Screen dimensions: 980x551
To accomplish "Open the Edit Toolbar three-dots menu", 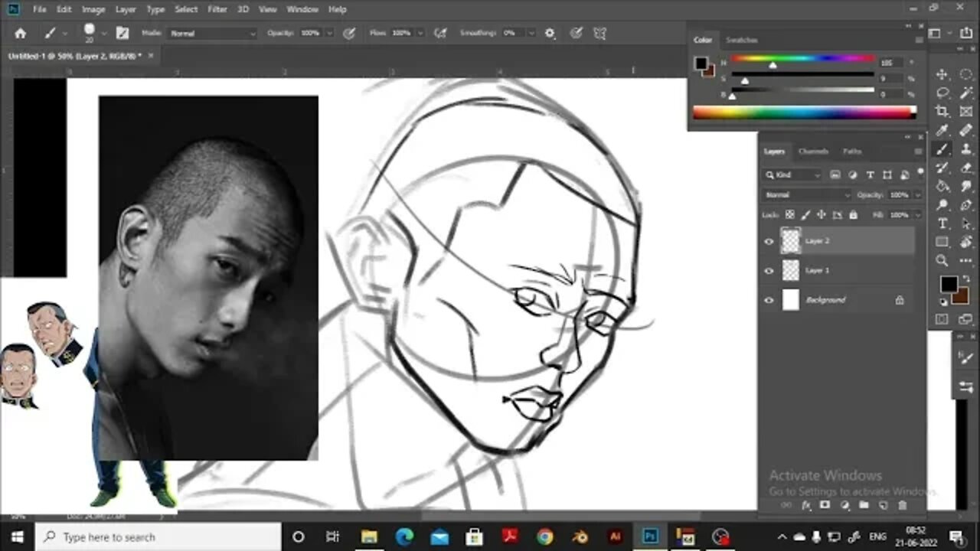I will [965, 261].
